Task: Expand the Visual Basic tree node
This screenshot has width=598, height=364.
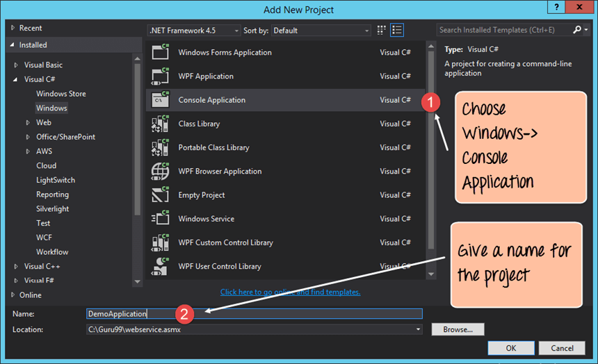Action: tap(17, 65)
